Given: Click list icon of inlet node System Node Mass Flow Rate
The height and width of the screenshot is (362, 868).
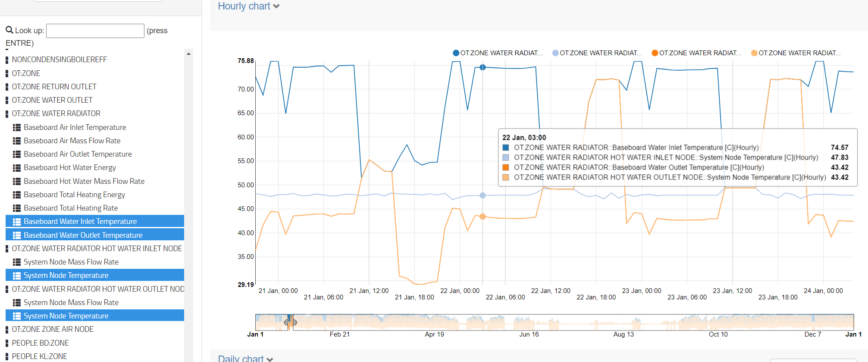Looking at the screenshot, I should coord(17,262).
